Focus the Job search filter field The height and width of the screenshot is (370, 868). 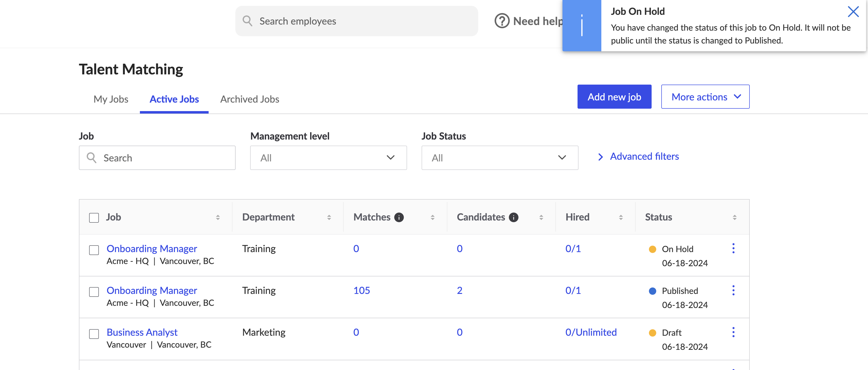coord(157,158)
